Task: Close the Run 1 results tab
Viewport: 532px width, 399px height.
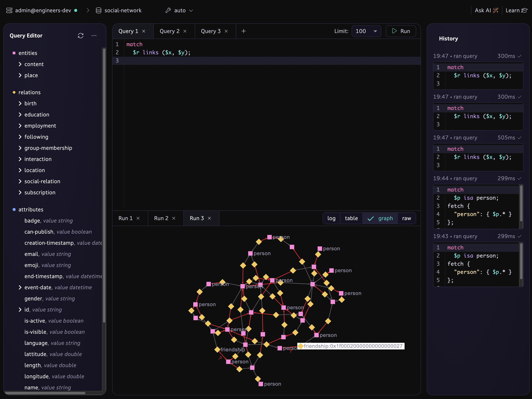Action: pyautogui.click(x=138, y=218)
